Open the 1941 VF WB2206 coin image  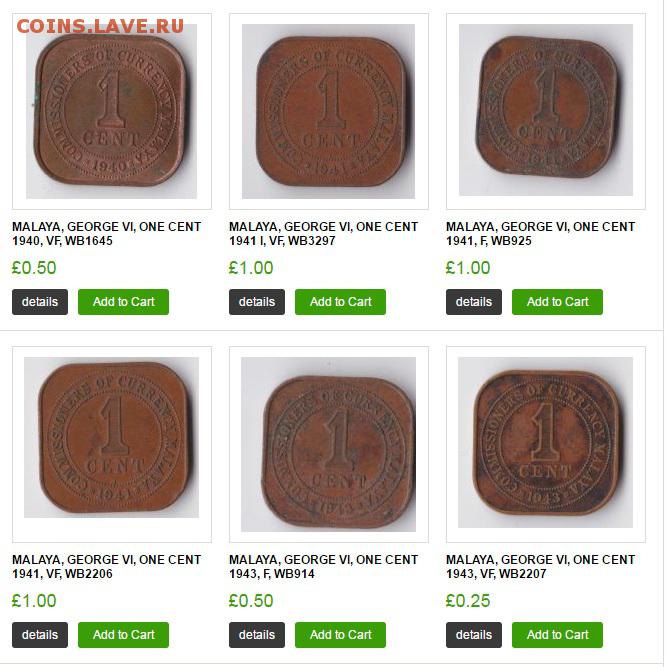coord(111,437)
